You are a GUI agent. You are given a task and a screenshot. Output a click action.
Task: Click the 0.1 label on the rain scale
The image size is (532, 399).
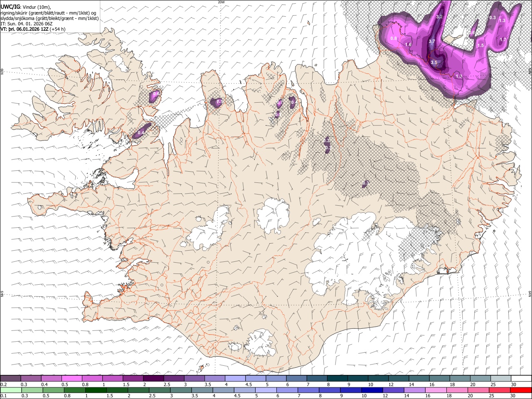click(3, 396)
